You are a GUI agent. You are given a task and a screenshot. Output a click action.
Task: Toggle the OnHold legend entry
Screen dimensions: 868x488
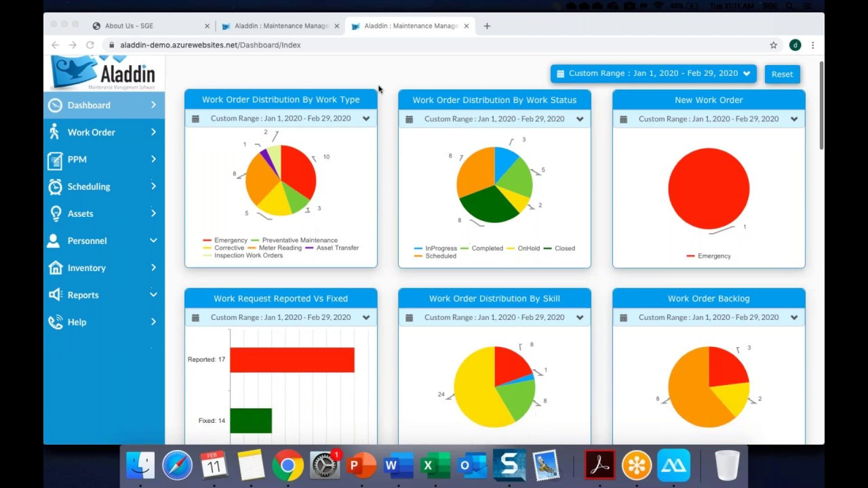click(x=523, y=249)
